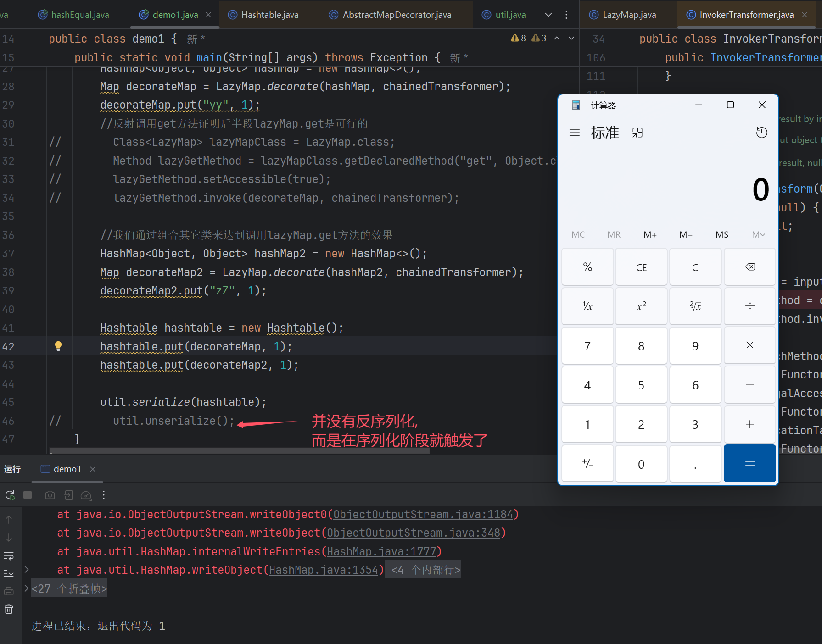This screenshot has width=822, height=644.
Task: Click the Calculator backspace key
Action: pos(750,267)
